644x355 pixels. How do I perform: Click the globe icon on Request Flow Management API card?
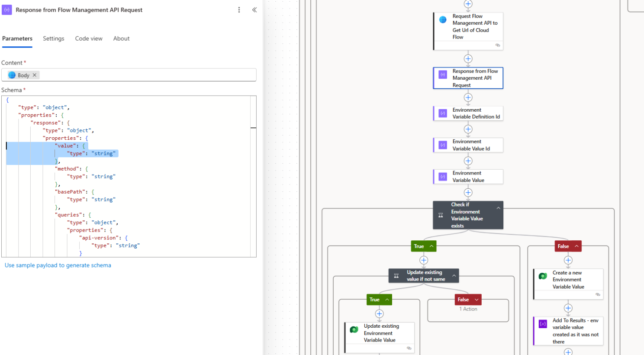pyautogui.click(x=442, y=19)
